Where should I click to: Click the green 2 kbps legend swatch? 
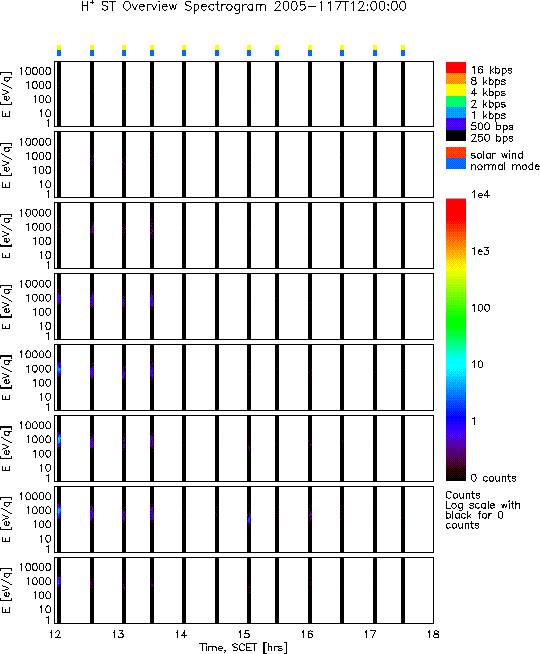[x=456, y=102]
